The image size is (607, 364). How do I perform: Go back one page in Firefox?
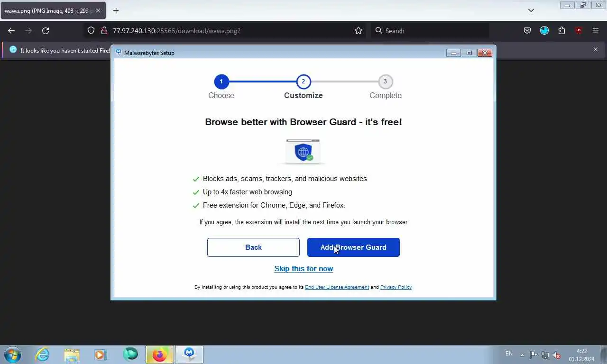point(11,31)
